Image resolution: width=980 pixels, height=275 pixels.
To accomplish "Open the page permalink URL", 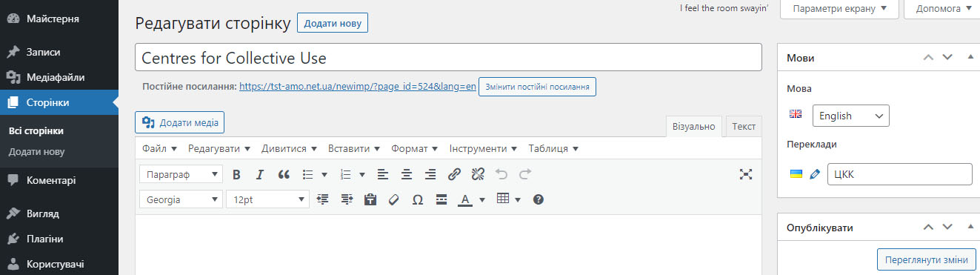I will click(358, 87).
